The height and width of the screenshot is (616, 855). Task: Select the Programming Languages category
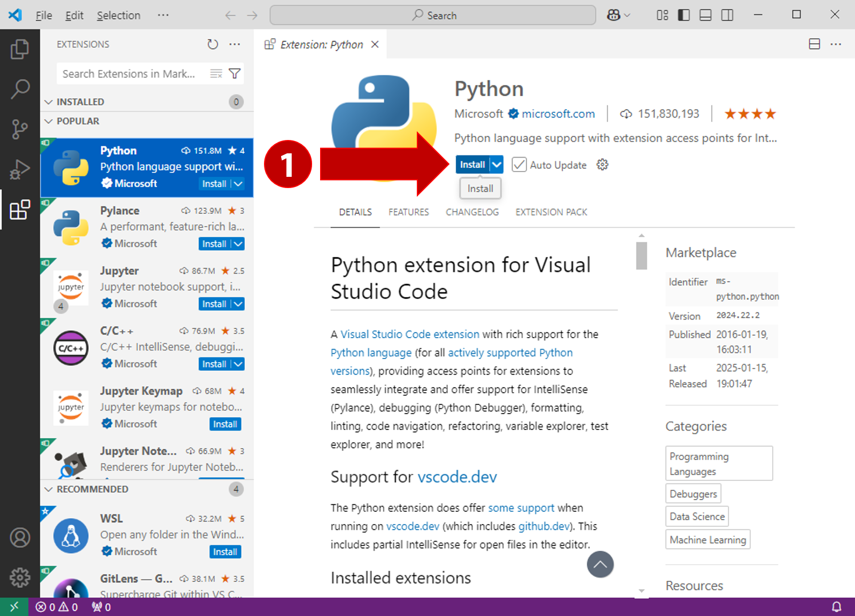click(719, 463)
